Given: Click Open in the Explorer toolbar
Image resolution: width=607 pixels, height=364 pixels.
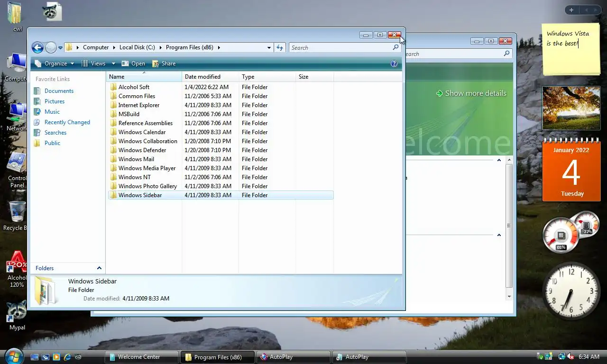Looking at the screenshot, I should click(133, 64).
